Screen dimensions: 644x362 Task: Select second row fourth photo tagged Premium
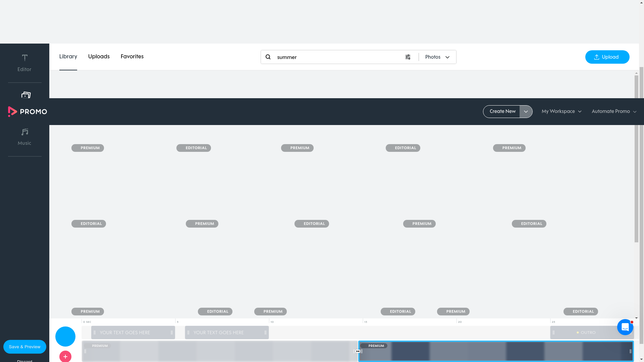click(419, 224)
